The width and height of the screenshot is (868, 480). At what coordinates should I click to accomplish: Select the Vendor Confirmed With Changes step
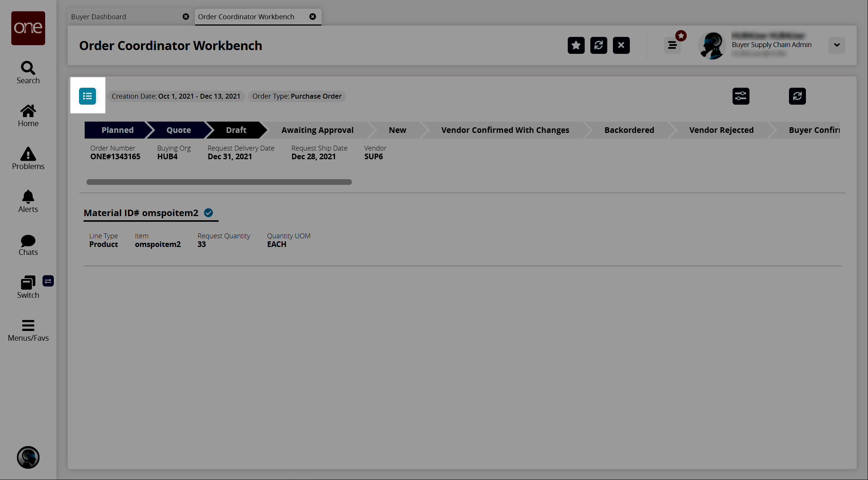(x=505, y=130)
